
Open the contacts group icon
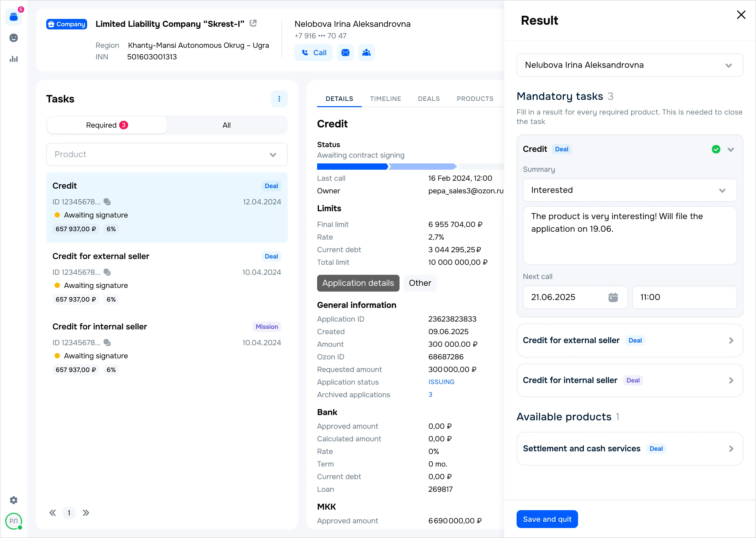pos(366,53)
